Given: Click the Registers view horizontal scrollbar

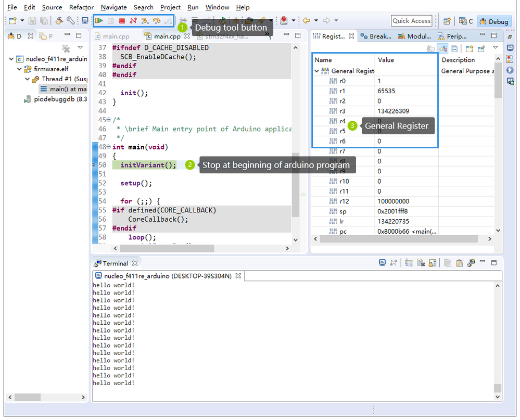Looking at the screenshot, I should (x=399, y=239).
